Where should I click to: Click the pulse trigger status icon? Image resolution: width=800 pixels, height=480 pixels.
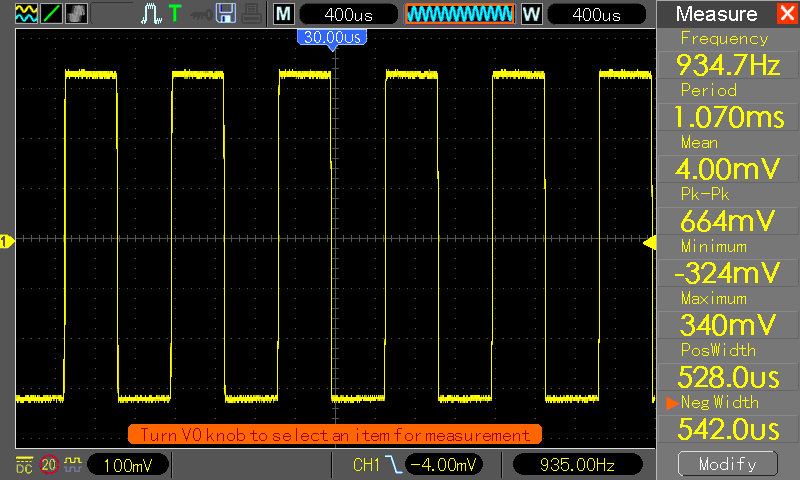point(150,14)
